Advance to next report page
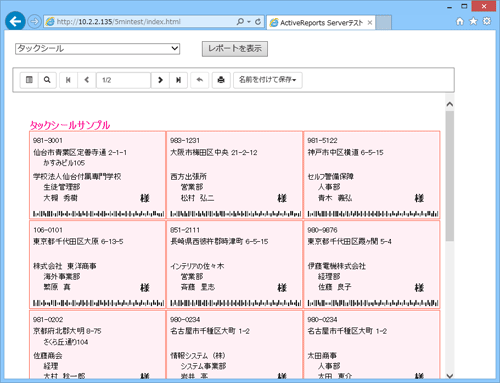The image size is (500, 383). tap(160, 80)
